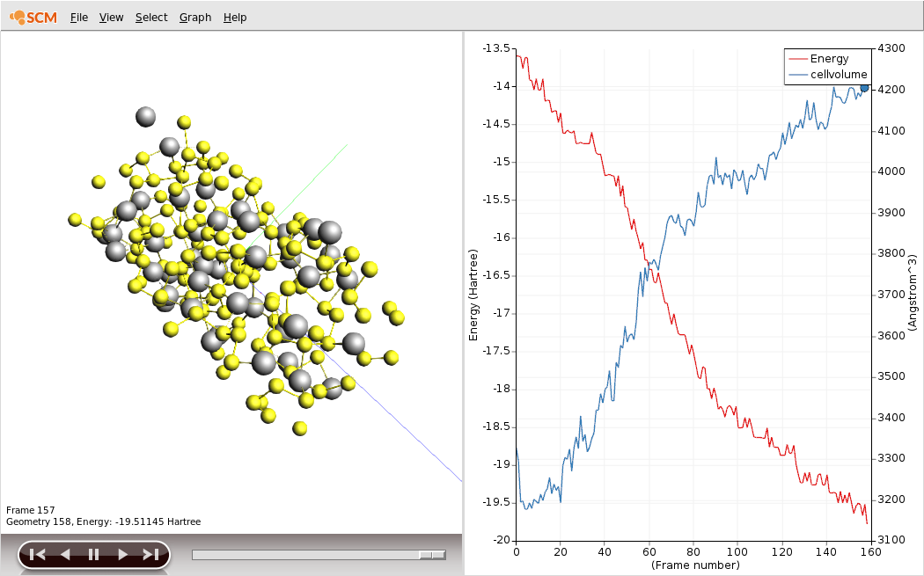Select the isolated gray atom above the structure

coord(145,116)
